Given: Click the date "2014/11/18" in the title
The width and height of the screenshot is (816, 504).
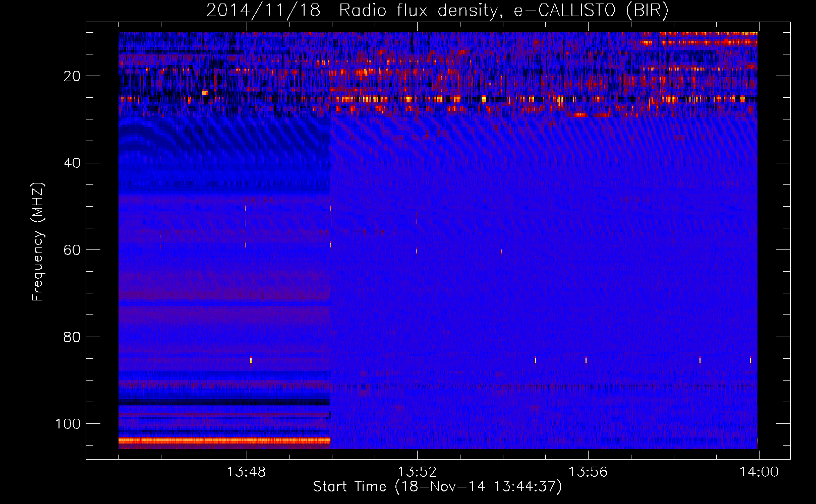Looking at the screenshot, I should (x=263, y=10).
